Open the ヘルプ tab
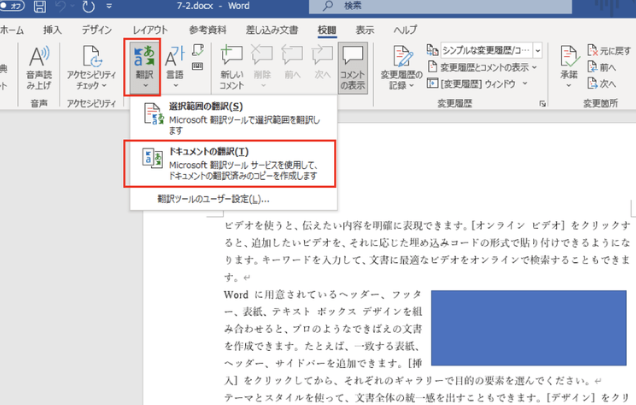The image size is (636, 405). click(x=405, y=30)
